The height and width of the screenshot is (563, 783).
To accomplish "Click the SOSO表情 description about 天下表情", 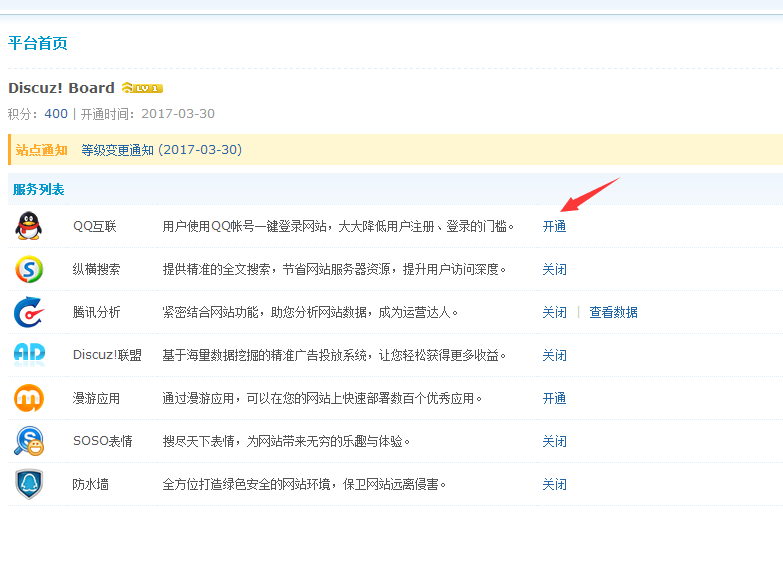I will pos(286,442).
